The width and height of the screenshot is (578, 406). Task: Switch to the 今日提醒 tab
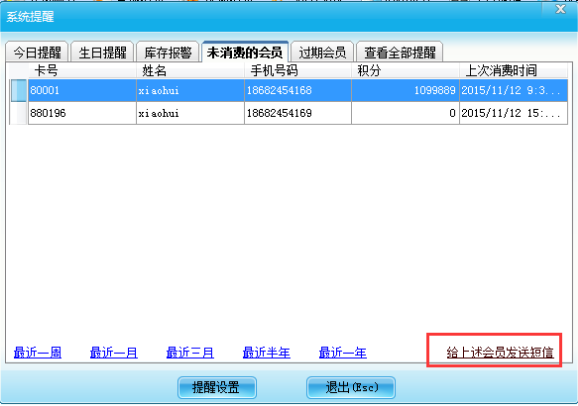(37, 52)
